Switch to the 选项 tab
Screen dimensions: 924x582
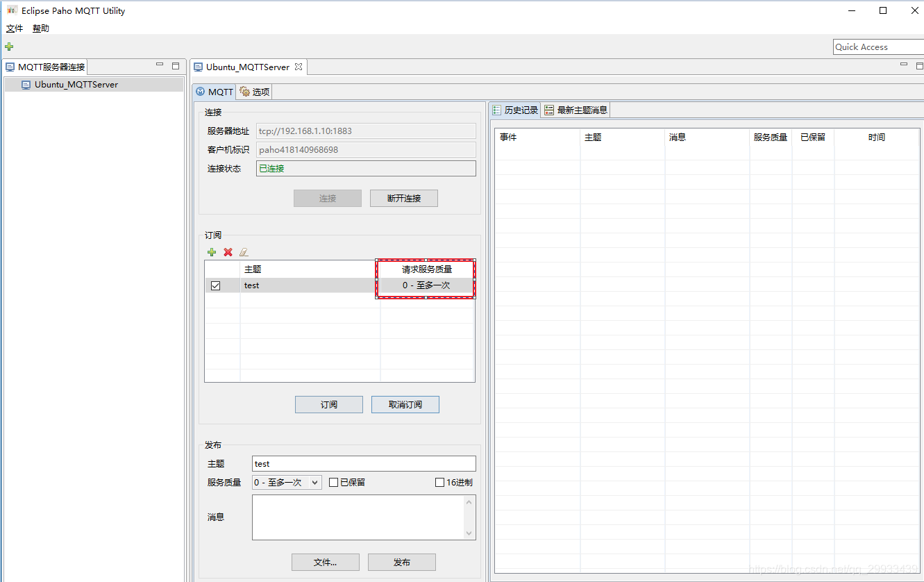point(254,92)
